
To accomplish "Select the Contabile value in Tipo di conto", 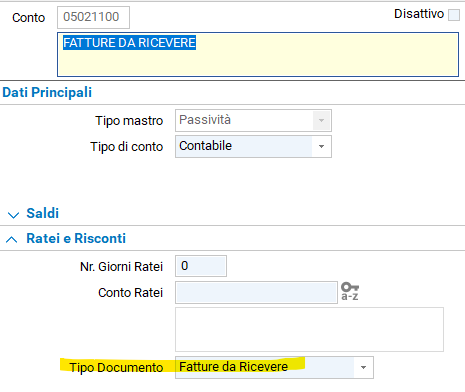I will 205,146.
